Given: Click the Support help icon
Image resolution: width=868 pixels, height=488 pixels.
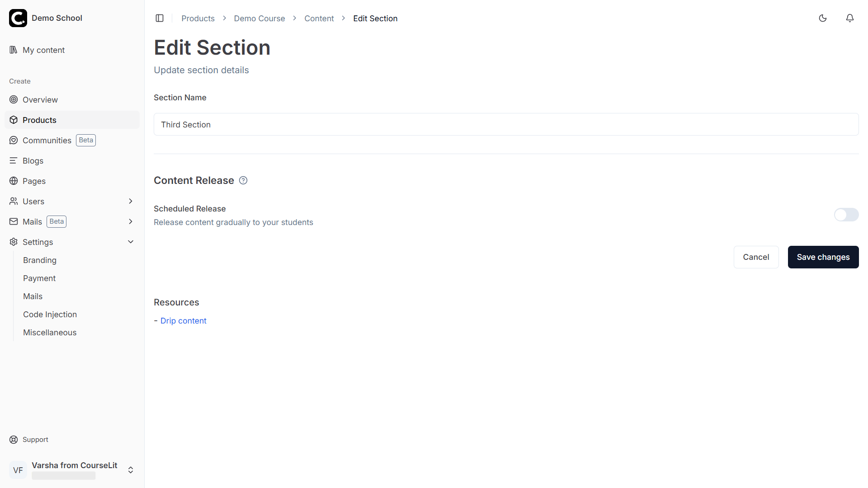Looking at the screenshot, I should pos(13,439).
